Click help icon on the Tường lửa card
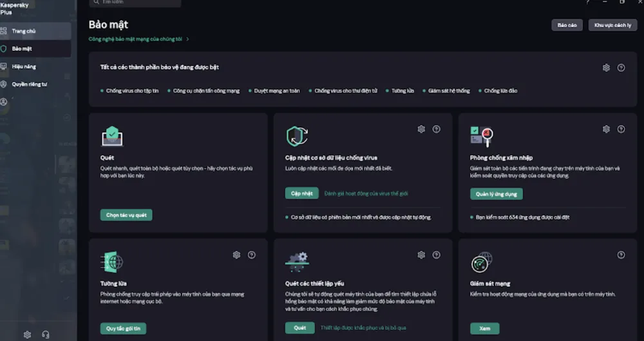Viewport: 644px width, 341px height. [252, 255]
